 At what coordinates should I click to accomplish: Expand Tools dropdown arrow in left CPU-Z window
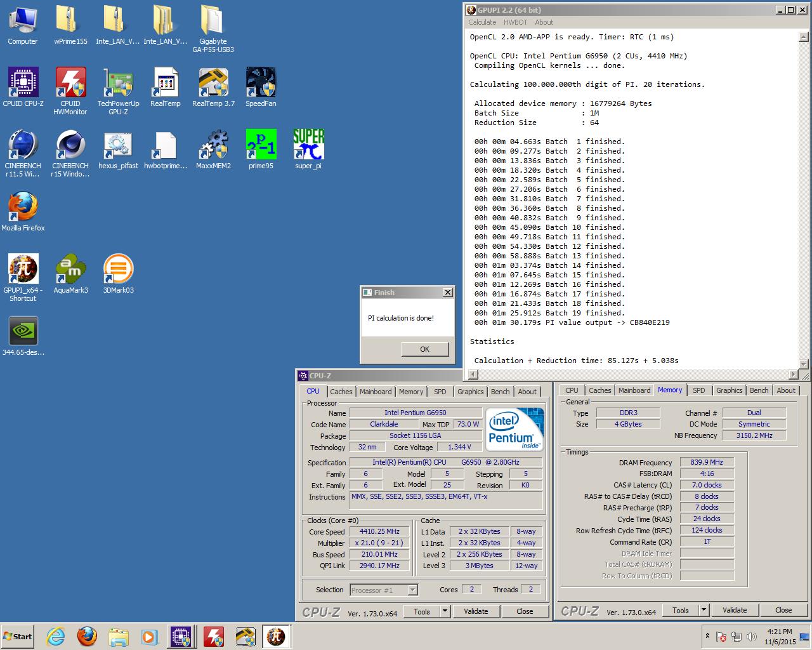click(x=445, y=611)
